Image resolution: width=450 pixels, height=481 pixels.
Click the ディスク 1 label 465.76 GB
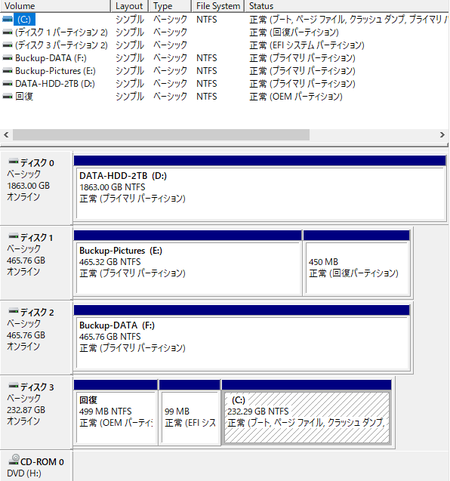click(26, 260)
